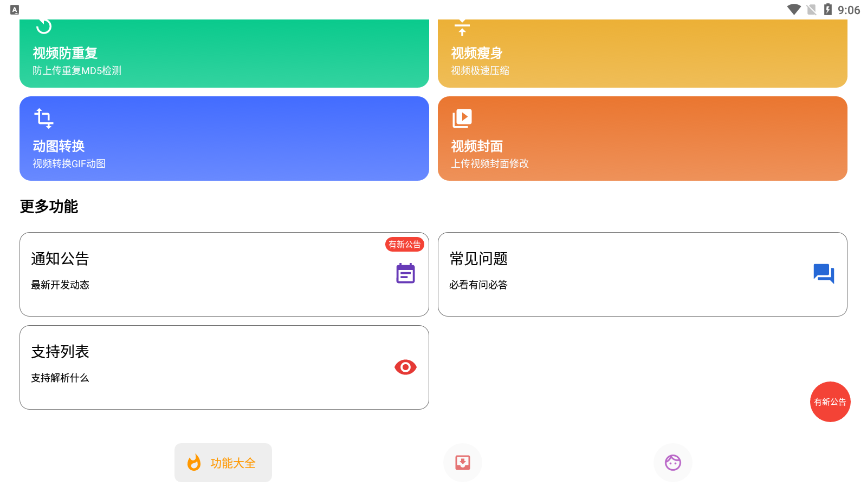Open the 视频防重复 feature card

pos(224,55)
